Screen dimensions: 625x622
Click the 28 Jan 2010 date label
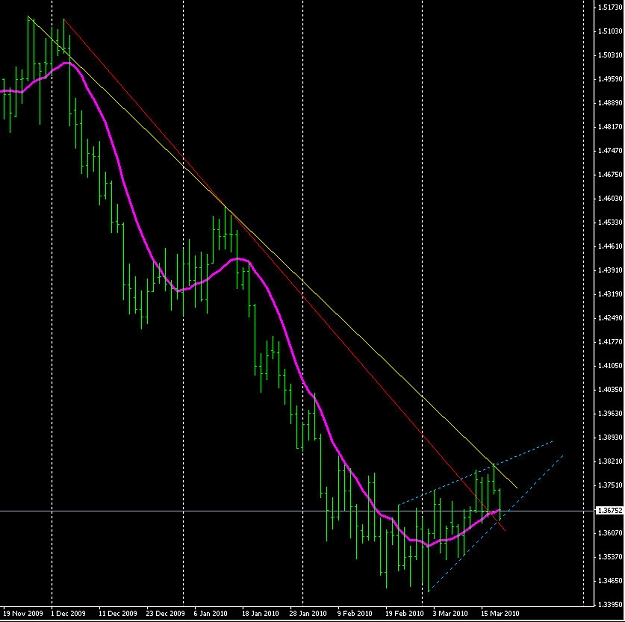308,613
